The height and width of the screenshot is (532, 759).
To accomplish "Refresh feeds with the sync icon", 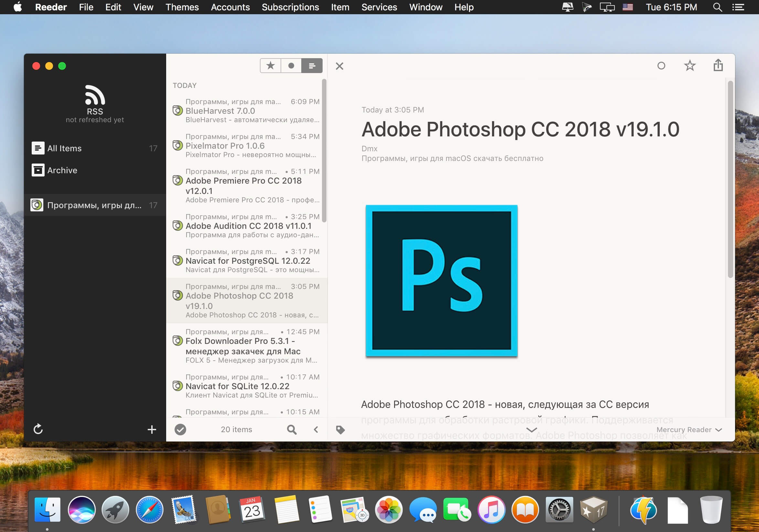I will (38, 429).
